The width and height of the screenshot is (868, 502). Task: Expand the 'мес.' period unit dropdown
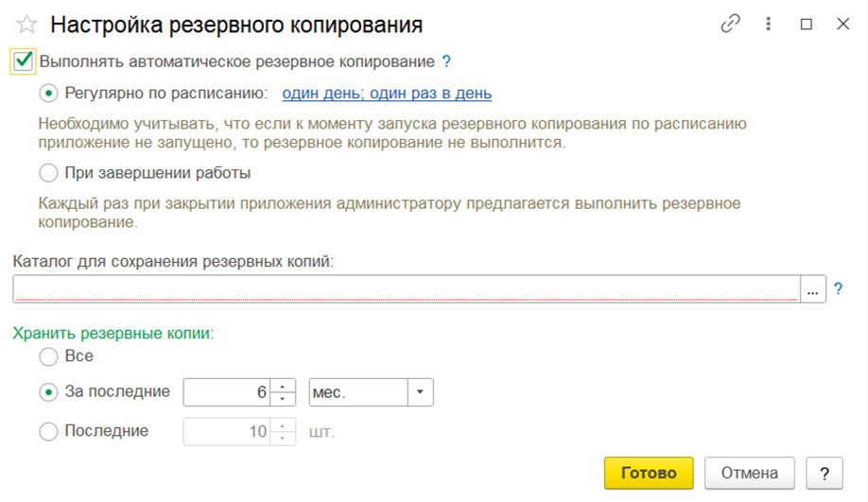[x=420, y=391]
